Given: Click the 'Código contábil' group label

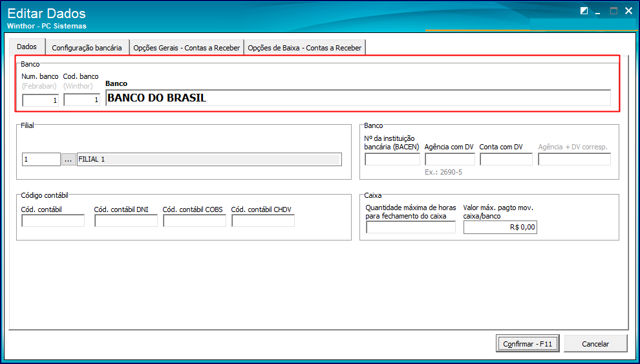Looking at the screenshot, I should (x=46, y=196).
